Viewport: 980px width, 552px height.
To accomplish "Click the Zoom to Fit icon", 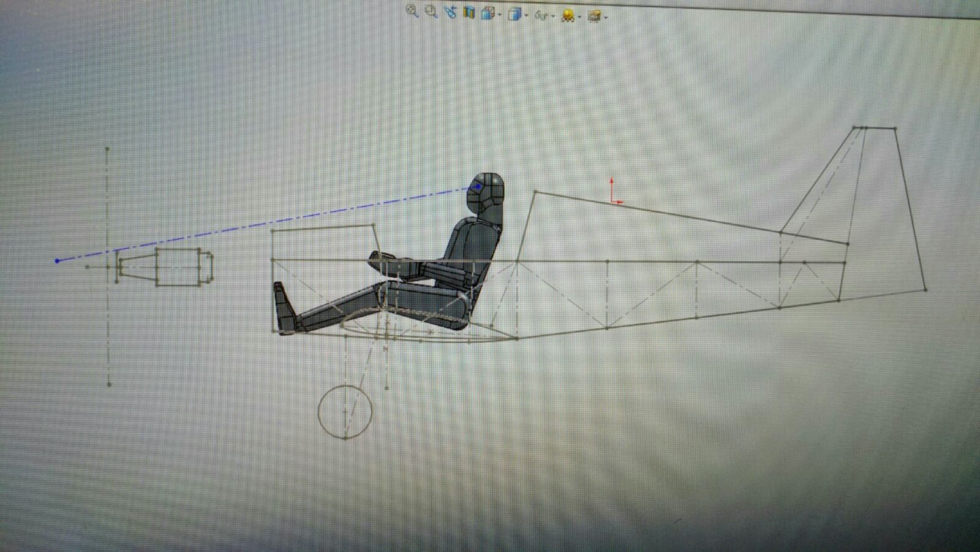I will (x=412, y=11).
